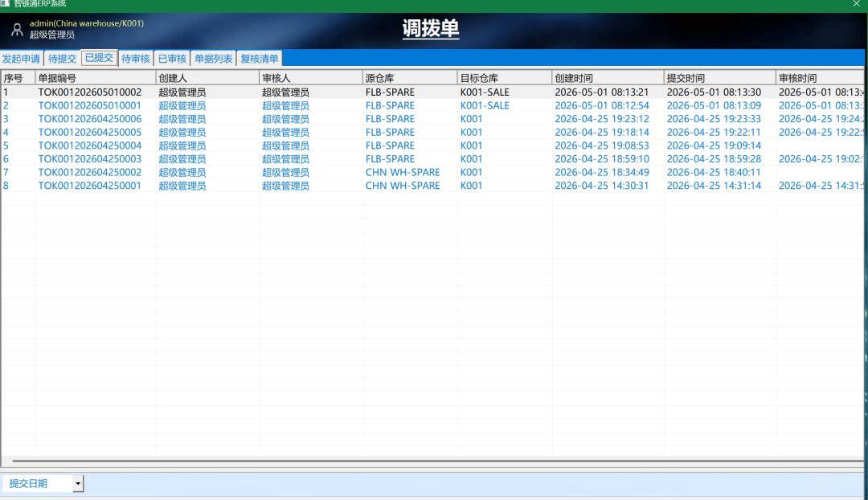Viewport: 868px width, 500px height.
Task: Close the ERP system window
Action: tap(857, 4)
